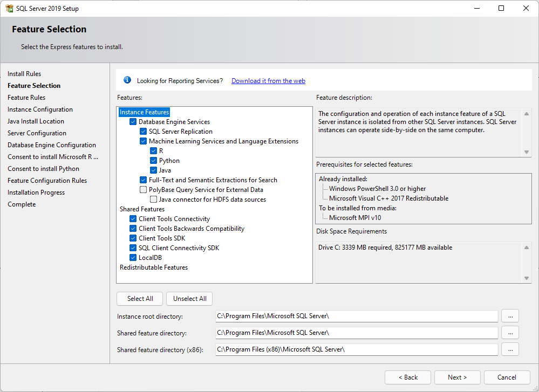Check Java connector for HDFS data sources
This screenshot has width=539, height=392.
154,200
